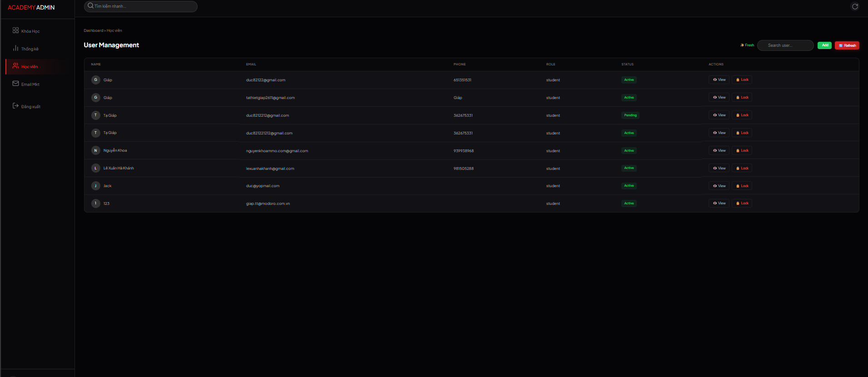Click the Email Mkt envelope icon
The width and height of the screenshot is (868, 377).
coord(15,84)
